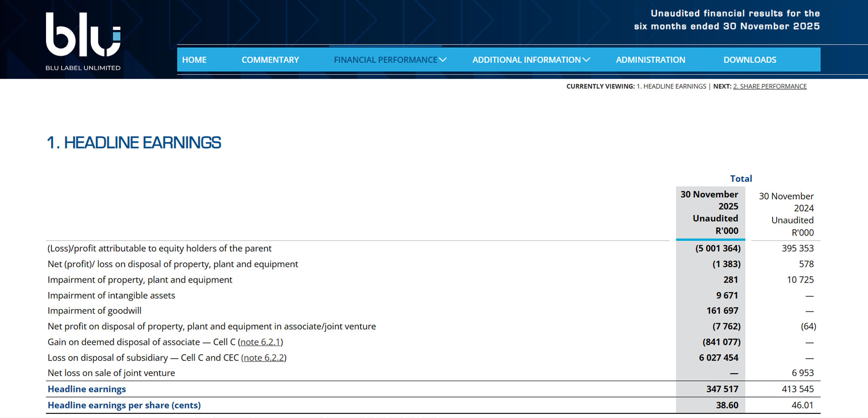Click the CURRENTLY VIEWING breadcrumb text
Screen dimensions: 868x418
[636, 86]
